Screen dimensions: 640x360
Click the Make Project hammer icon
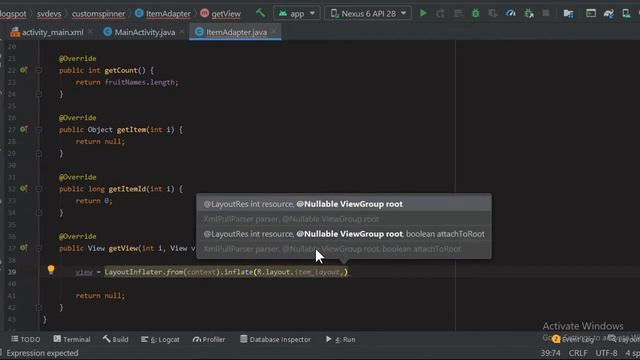pyautogui.click(x=260, y=13)
